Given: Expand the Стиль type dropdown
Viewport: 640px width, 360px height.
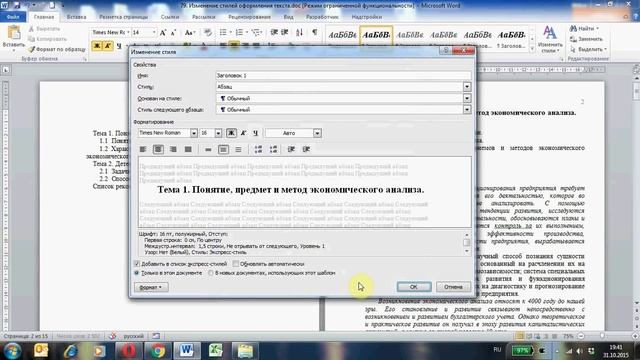Looking at the screenshot, I should click(467, 87).
